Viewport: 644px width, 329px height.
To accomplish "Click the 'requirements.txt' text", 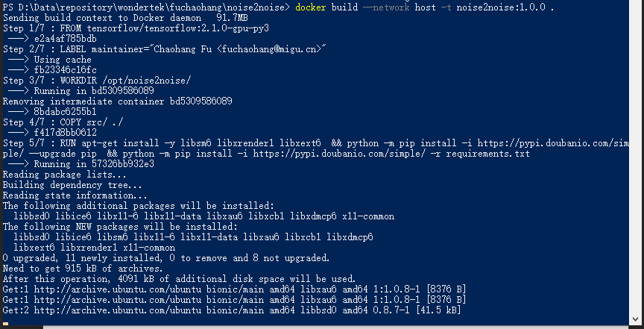I will click(488, 154).
